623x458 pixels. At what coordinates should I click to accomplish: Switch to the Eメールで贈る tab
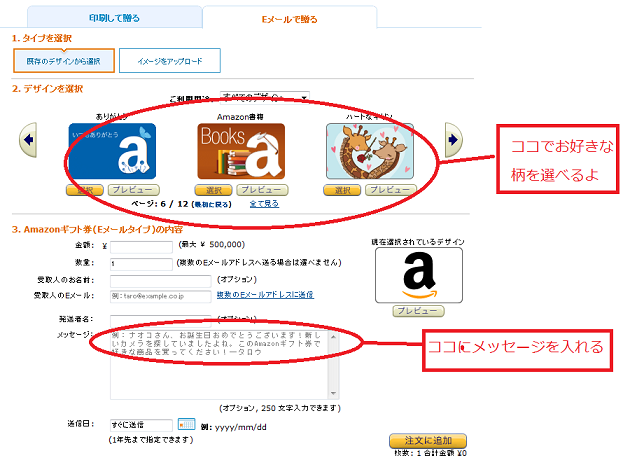point(289,19)
